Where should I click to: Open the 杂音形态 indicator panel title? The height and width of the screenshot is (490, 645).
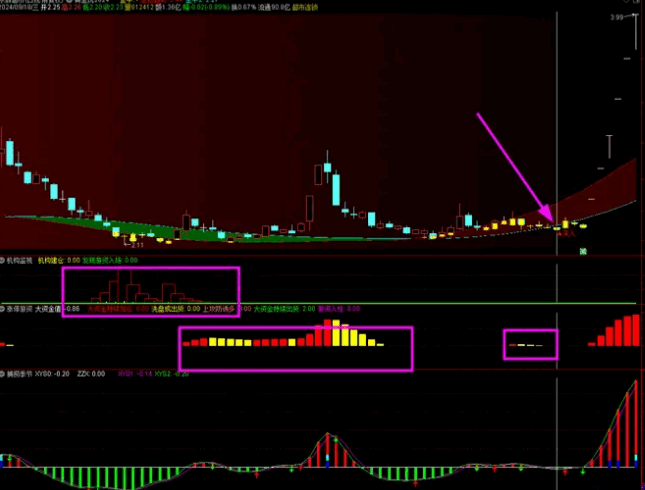[21, 310]
